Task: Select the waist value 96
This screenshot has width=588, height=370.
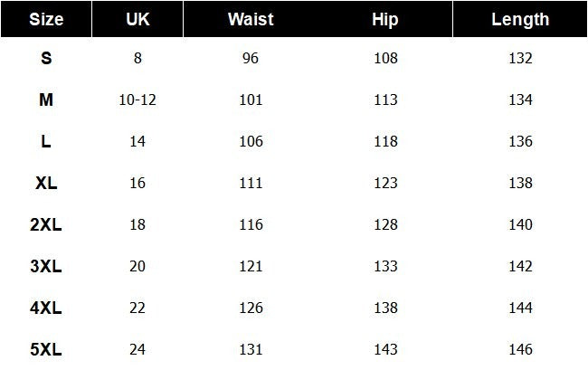Action: tap(251, 59)
